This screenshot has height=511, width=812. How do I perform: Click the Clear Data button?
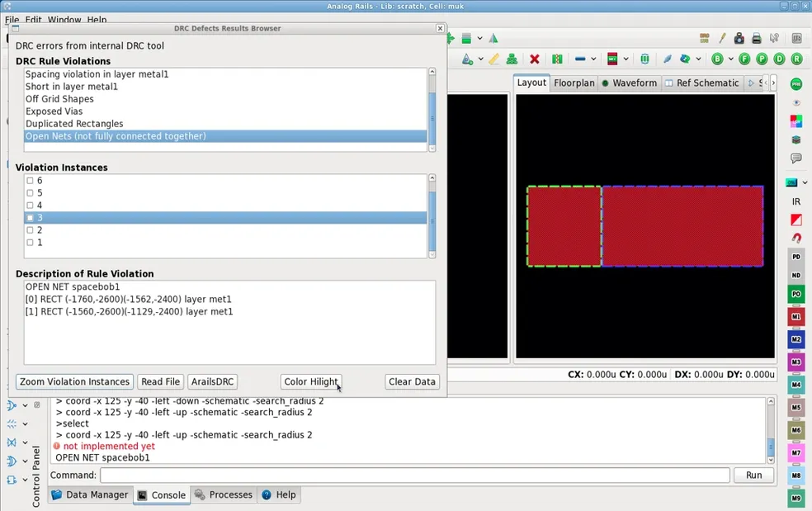pos(412,381)
